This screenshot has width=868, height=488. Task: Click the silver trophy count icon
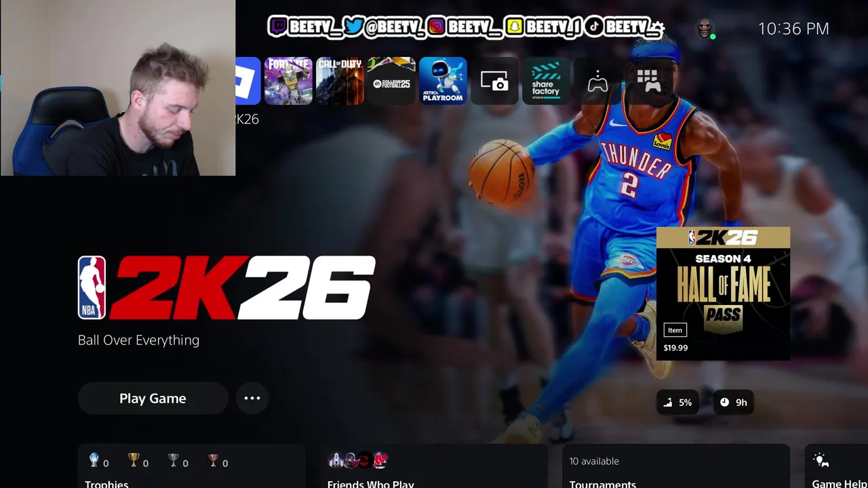(174, 460)
